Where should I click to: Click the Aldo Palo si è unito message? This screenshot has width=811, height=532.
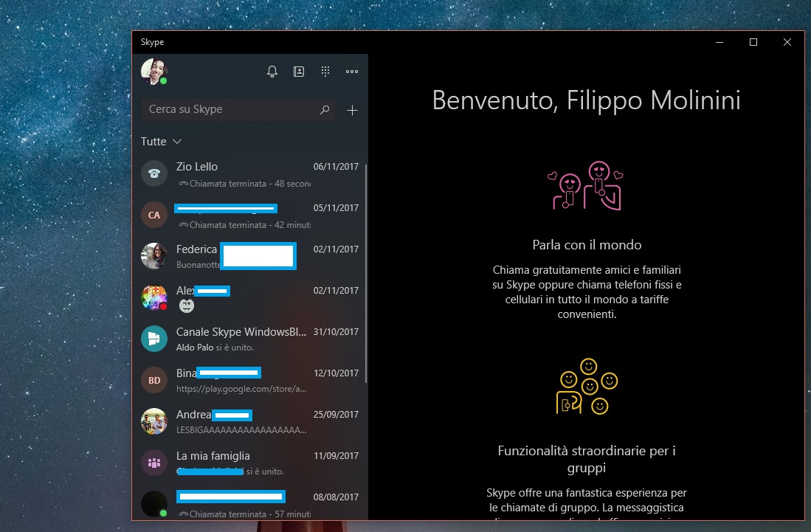(215, 348)
